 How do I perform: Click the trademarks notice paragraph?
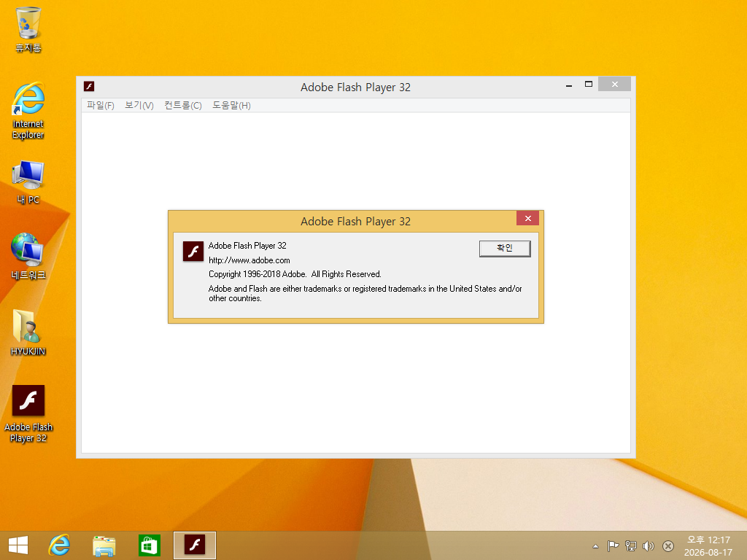tap(365, 293)
